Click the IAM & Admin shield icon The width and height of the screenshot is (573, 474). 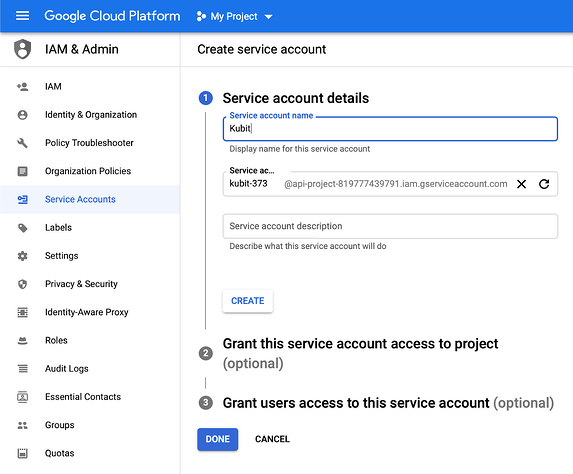(22, 49)
